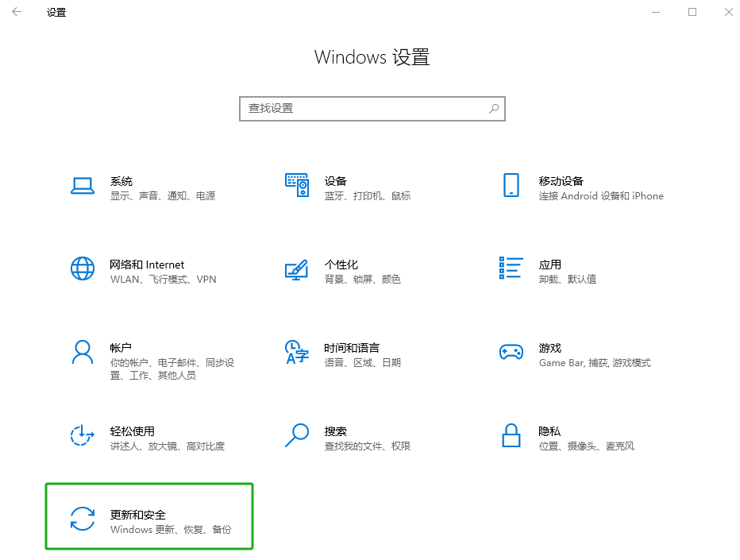The height and width of the screenshot is (560, 740).
Task: Open the 搜索 settings category label
Action: (x=335, y=431)
